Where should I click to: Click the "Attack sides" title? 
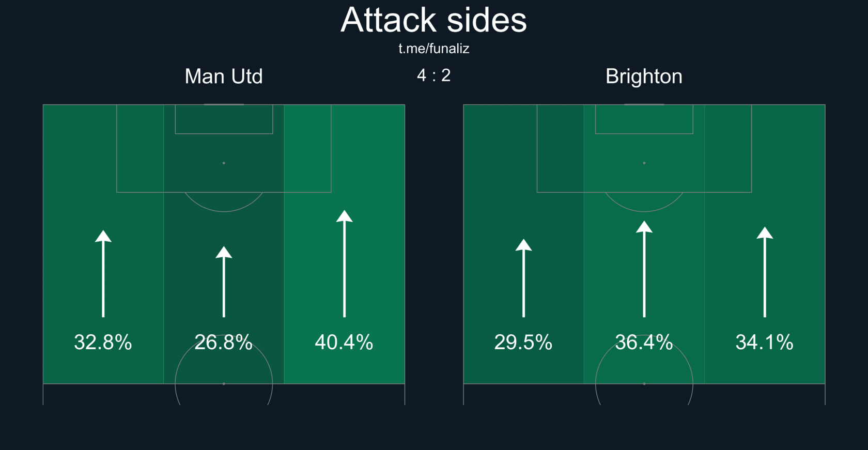tap(433, 21)
